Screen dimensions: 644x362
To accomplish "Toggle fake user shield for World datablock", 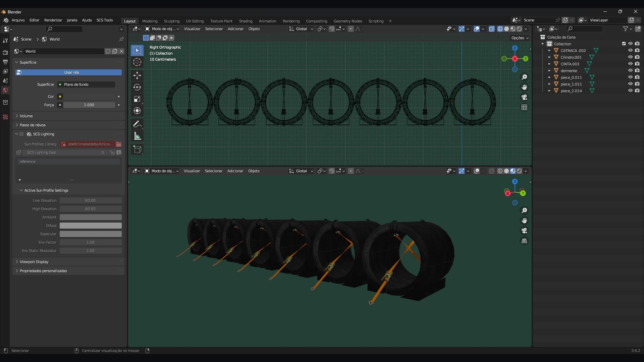I will coord(108,51).
